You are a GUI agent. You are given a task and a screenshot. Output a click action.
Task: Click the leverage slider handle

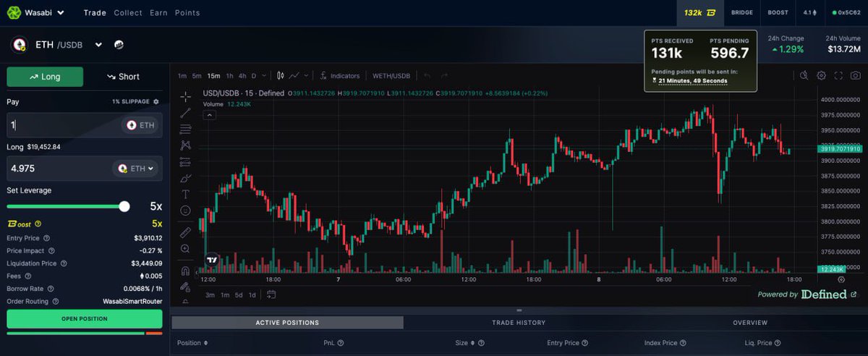[x=124, y=207]
